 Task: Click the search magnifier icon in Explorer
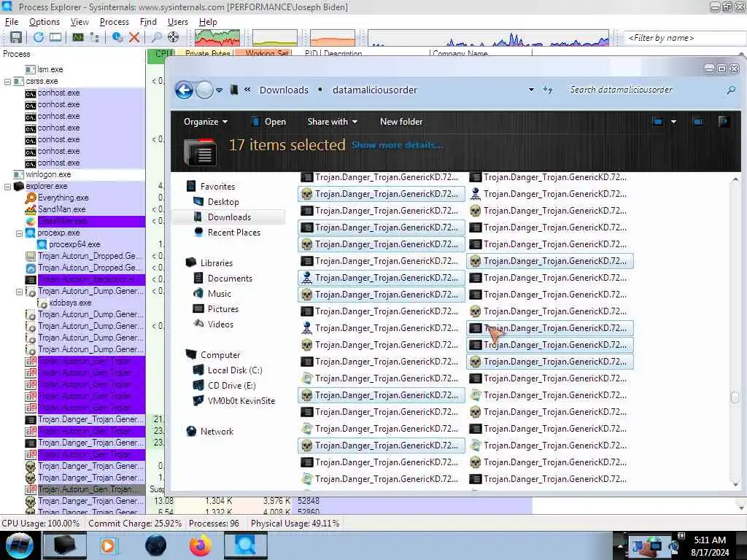coord(731,90)
